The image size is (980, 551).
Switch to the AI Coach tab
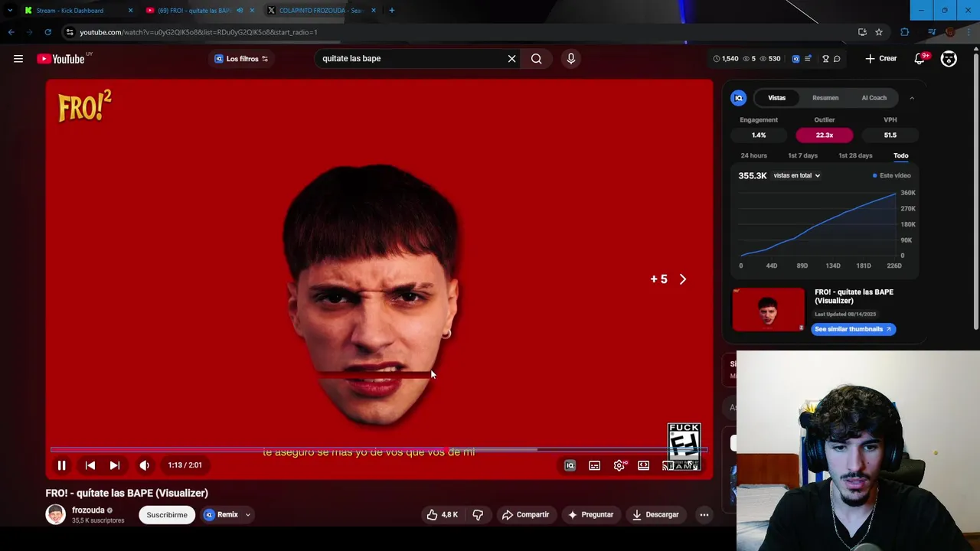(874, 98)
